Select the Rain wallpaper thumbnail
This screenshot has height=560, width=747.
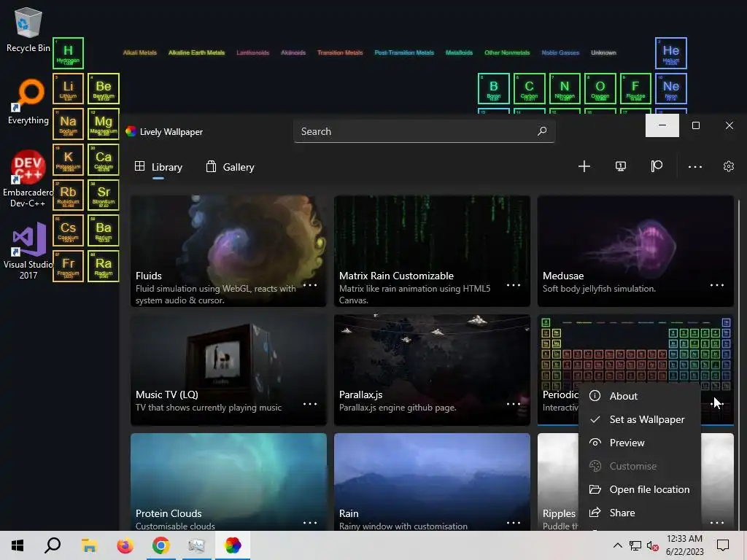coord(432,481)
